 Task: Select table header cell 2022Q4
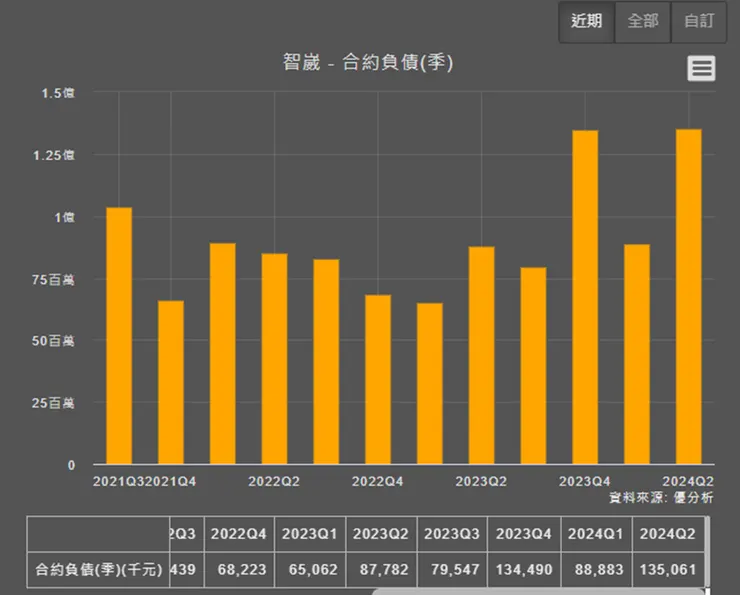pos(239,534)
